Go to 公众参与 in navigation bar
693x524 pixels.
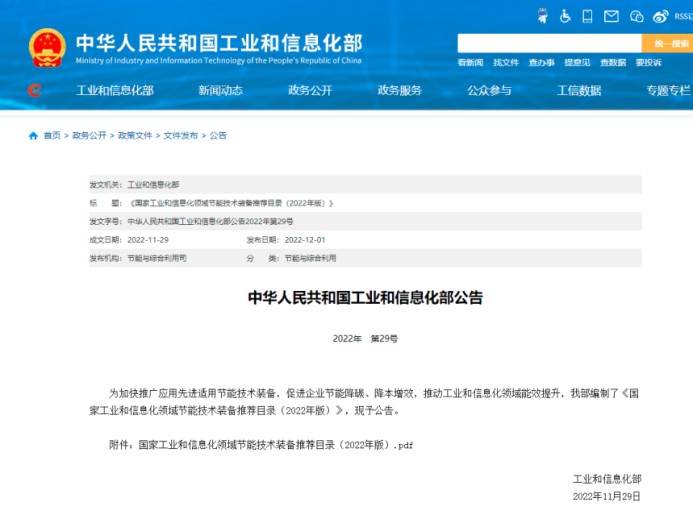[489, 90]
